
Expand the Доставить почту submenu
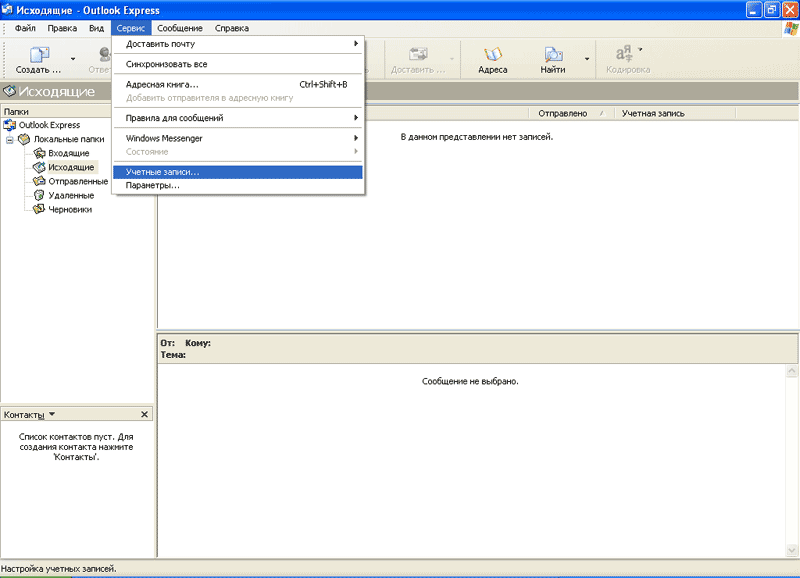238,44
